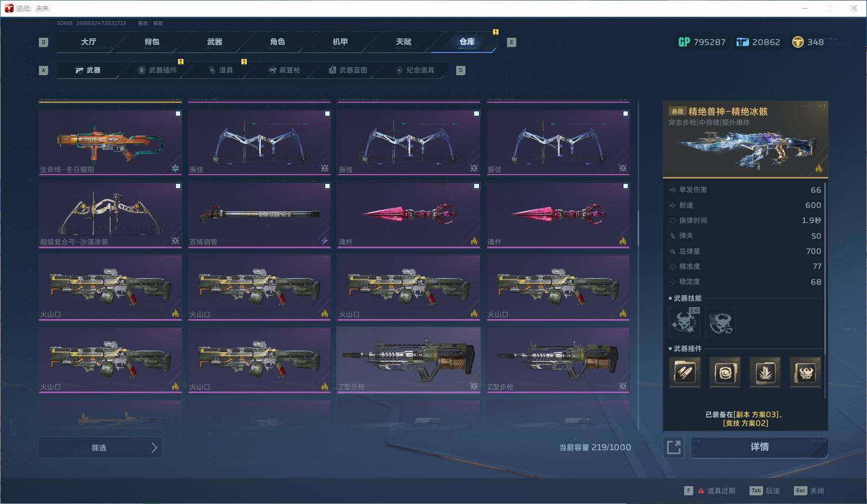
Task: Open the 装置枪 sub-tab
Action: (285, 70)
